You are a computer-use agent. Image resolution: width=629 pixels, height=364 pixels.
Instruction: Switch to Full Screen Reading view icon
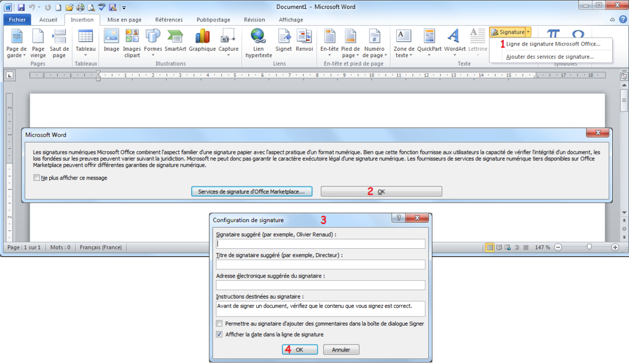click(500, 247)
